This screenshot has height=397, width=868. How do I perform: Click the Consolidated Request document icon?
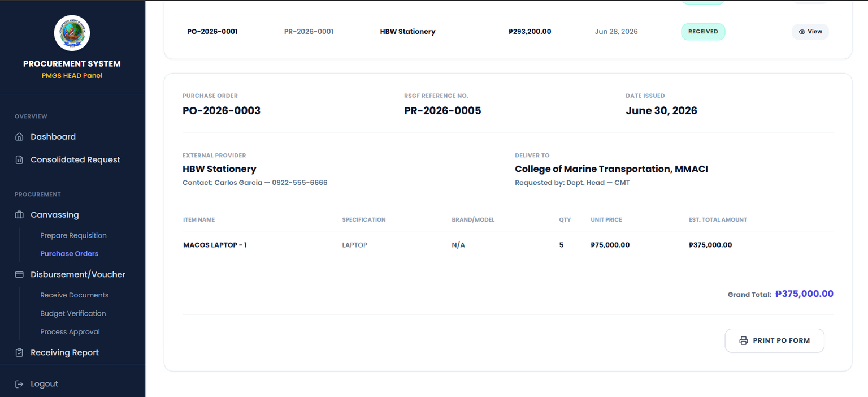point(19,160)
